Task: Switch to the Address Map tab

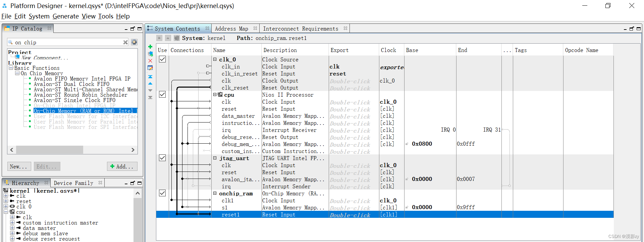Action: [x=231, y=29]
